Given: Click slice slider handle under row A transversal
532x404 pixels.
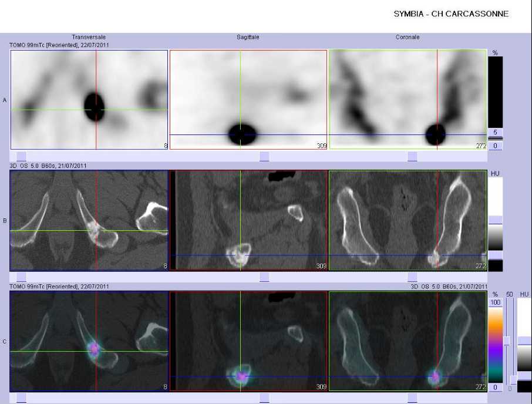Looking at the screenshot, I should pos(21,156).
